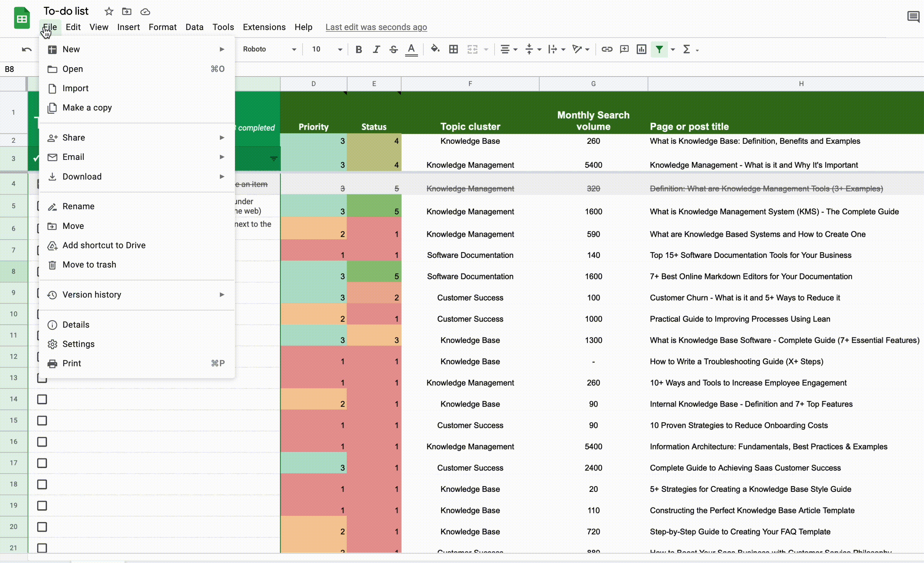
Task: Check the checkbox in row 14
Action: point(42,399)
